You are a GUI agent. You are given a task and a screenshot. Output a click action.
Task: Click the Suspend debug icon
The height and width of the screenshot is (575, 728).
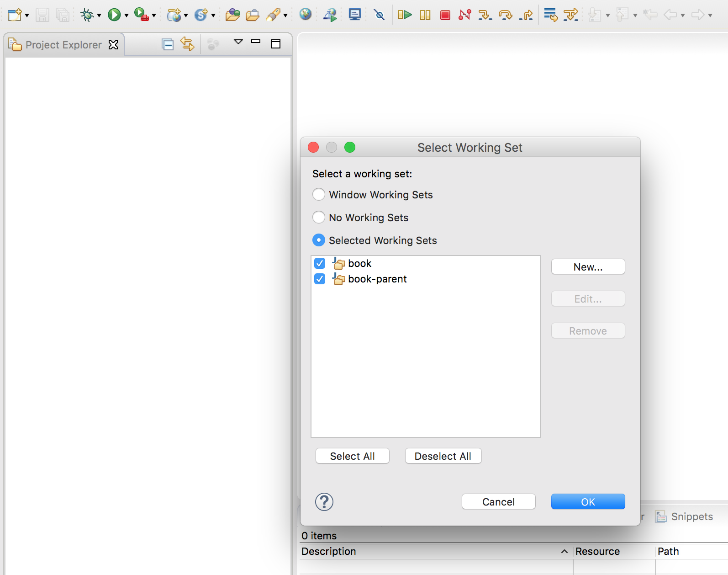click(x=425, y=15)
